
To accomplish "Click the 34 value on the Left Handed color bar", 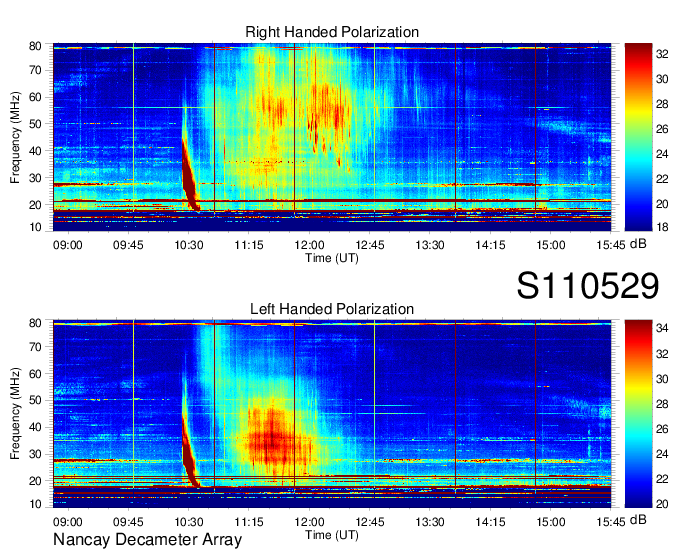I will pos(662,328).
